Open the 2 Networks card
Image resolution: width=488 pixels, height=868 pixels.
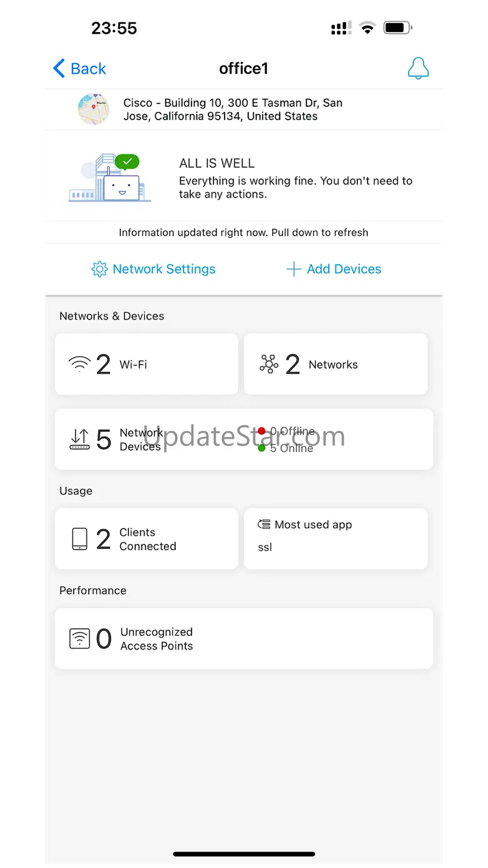click(335, 364)
